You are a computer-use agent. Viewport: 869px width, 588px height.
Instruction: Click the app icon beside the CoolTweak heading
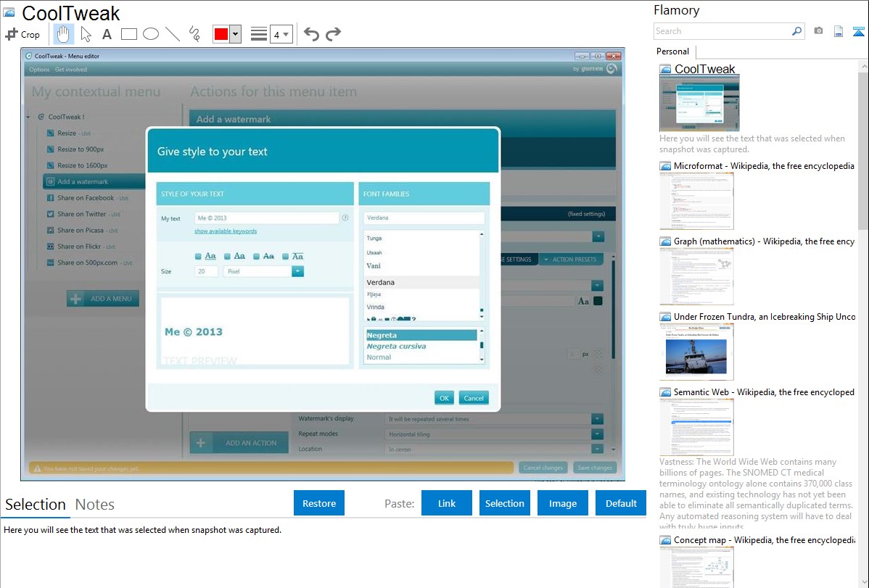point(9,12)
